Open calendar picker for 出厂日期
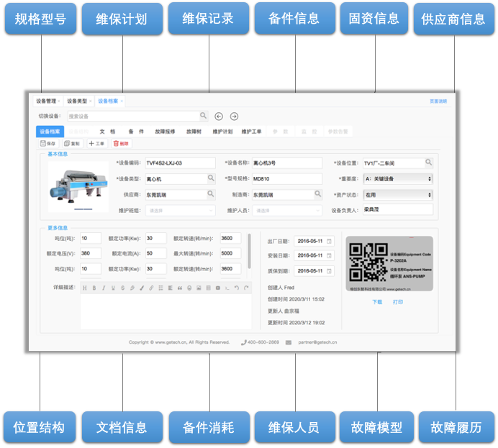 [x=330, y=240]
